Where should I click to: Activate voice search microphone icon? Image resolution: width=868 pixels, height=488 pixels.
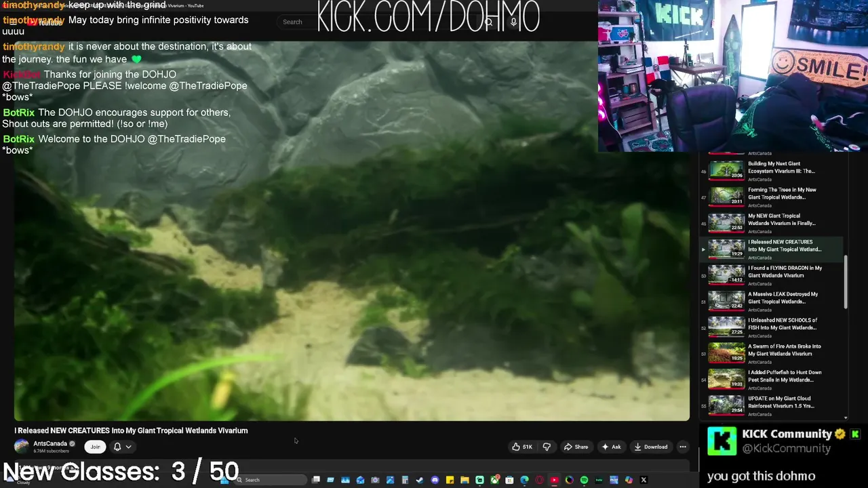pos(513,22)
